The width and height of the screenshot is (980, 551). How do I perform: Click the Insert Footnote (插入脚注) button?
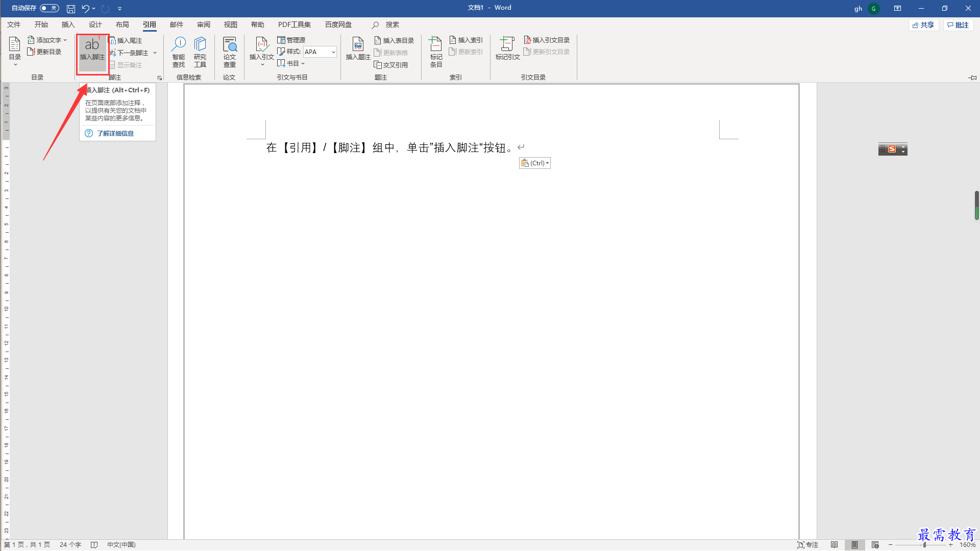92,53
